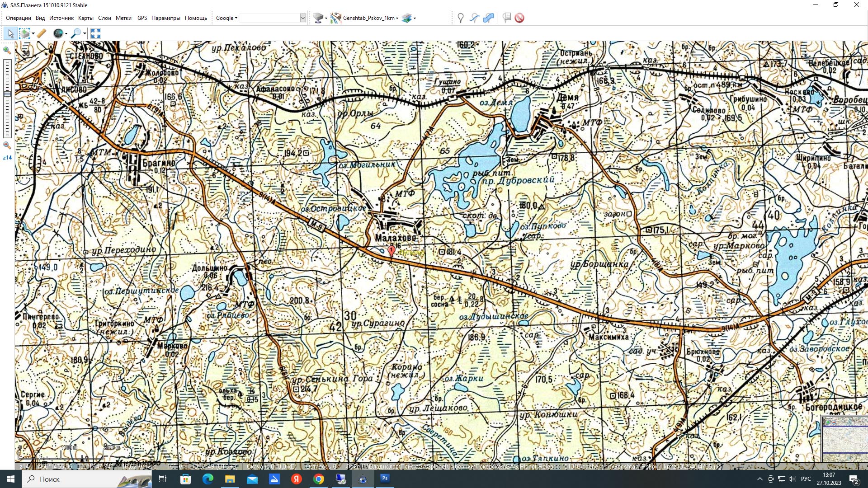Click the ruler distance measurement tool
868x488 pixels.
tap(42, 33)
